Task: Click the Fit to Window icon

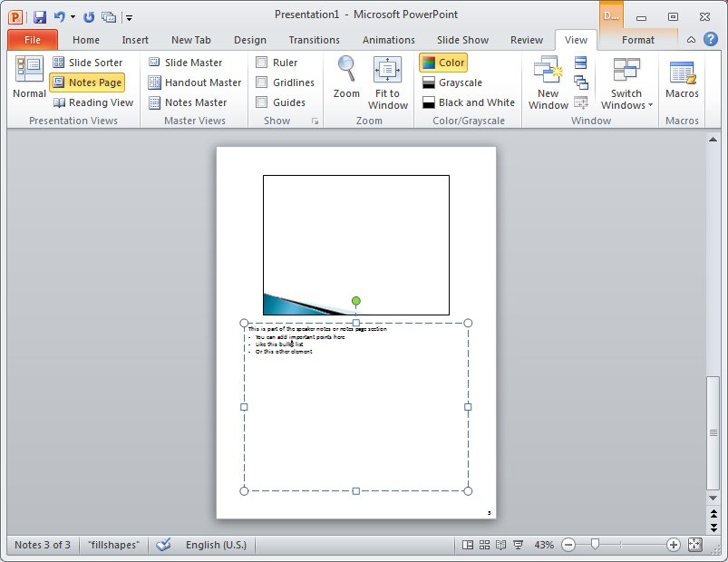Action: click(x=388, y=82)
